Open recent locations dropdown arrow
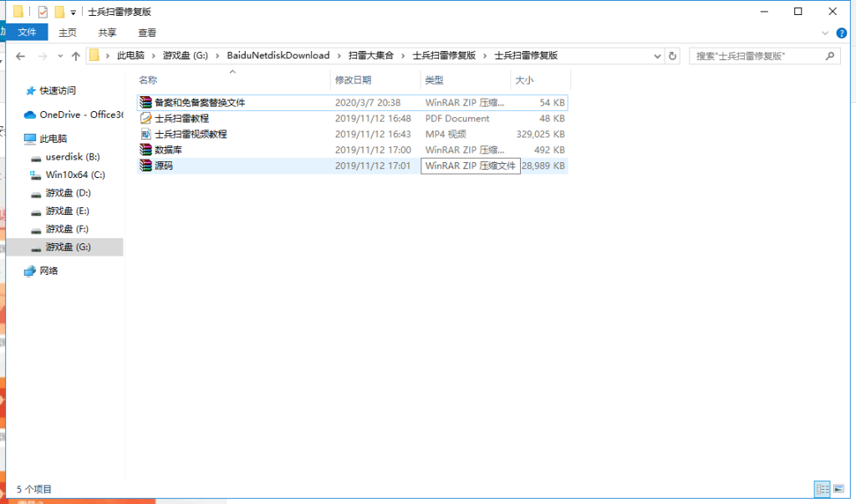Image resolution: width=856 pixels, height=504 pixels. [x=60, y=56]
